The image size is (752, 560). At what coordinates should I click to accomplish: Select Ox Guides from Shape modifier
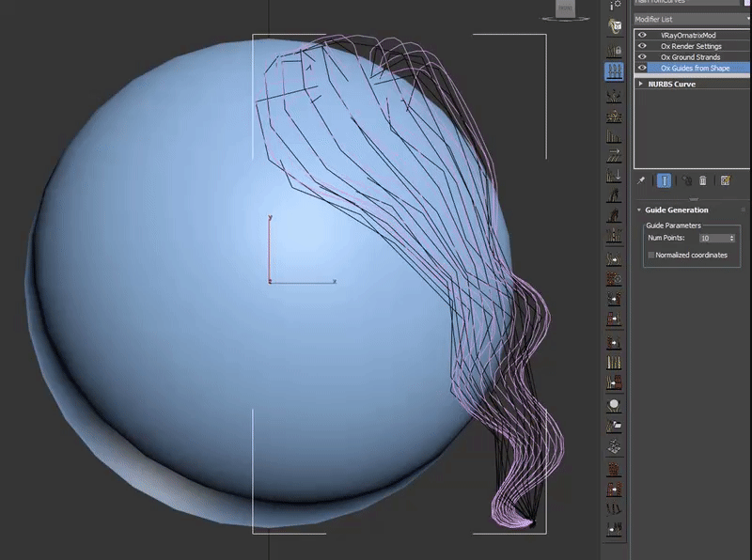(x=695, y=69)
